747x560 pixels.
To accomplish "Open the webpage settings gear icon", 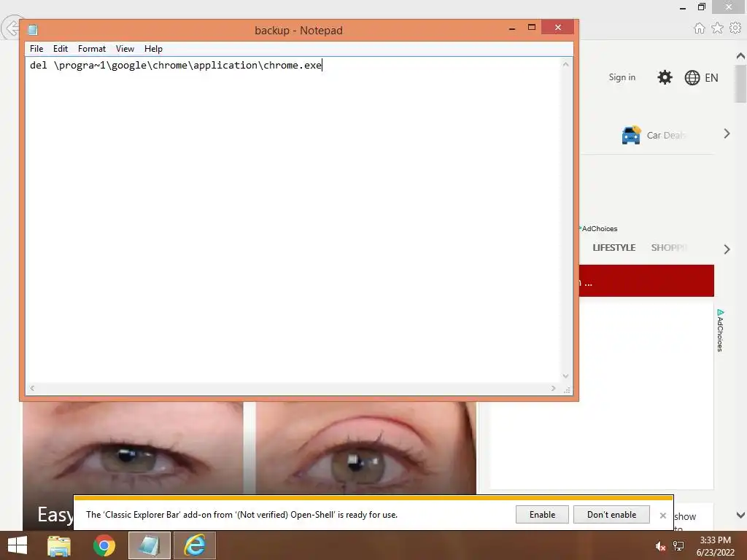I will [665, 77].
